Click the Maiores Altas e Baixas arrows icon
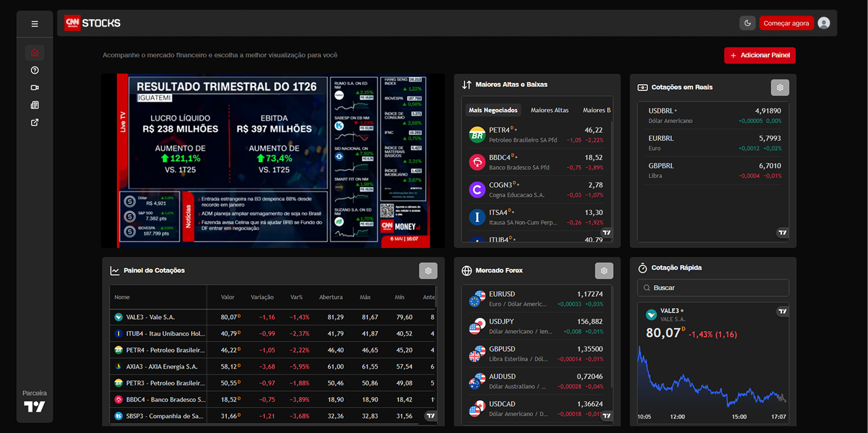Screen dimensions: 868x433 pos(467,84)
